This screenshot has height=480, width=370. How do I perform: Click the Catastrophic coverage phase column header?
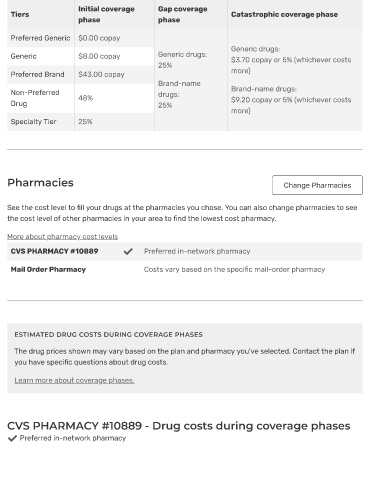tap(284, 14)
